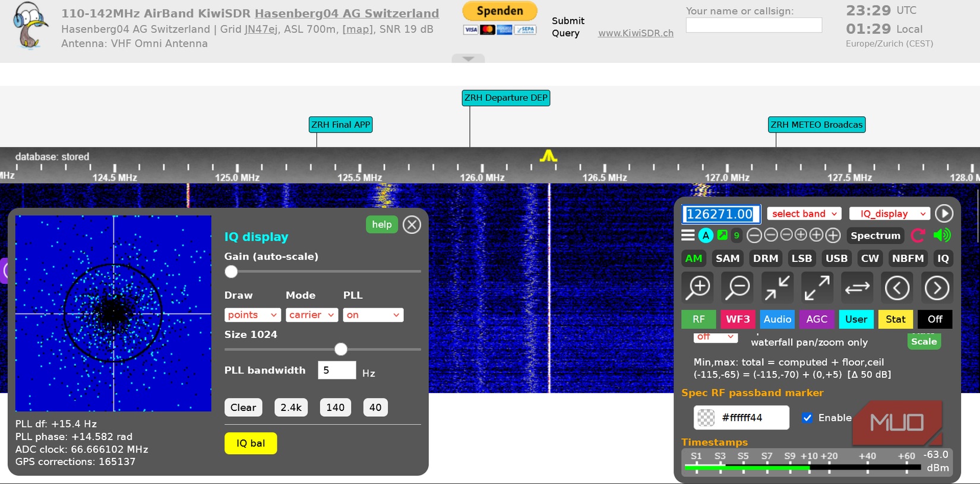Click the green '9' step indicator

coord(736,235)
